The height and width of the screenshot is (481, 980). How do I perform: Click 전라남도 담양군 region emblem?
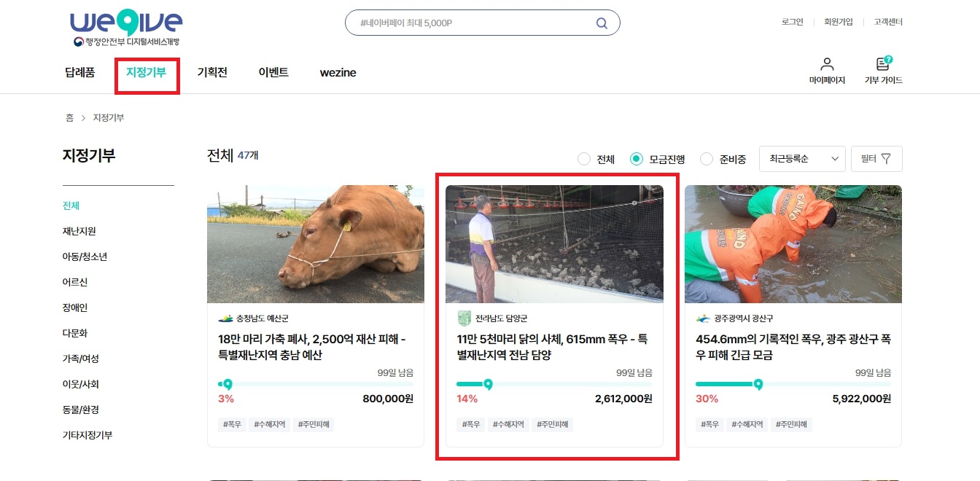click(x=464, y=318)
